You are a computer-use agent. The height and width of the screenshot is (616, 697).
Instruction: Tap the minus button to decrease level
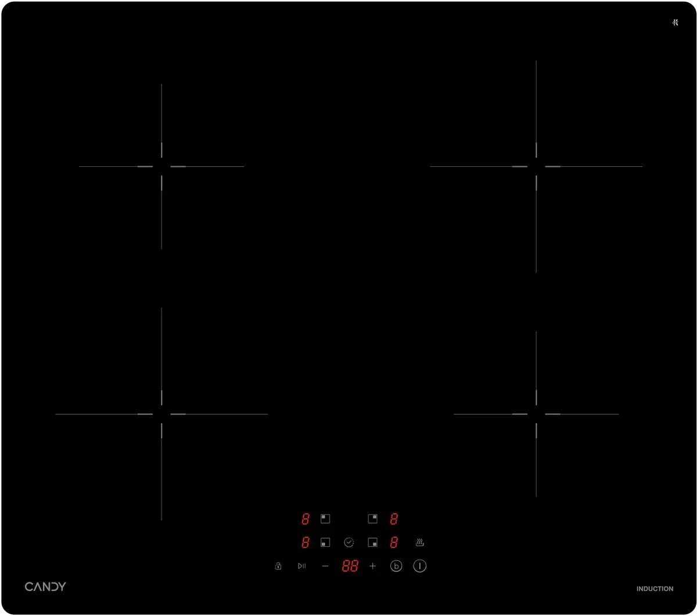[x=325, y=566]
